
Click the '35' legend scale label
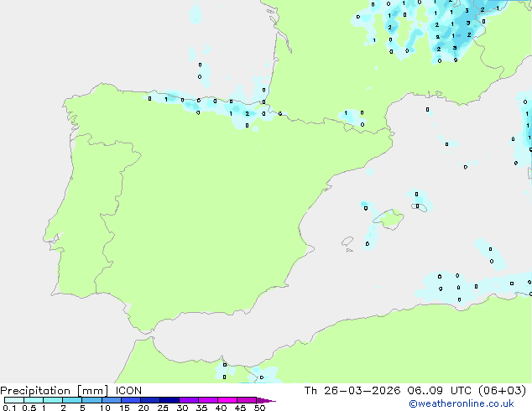[201, 408]
